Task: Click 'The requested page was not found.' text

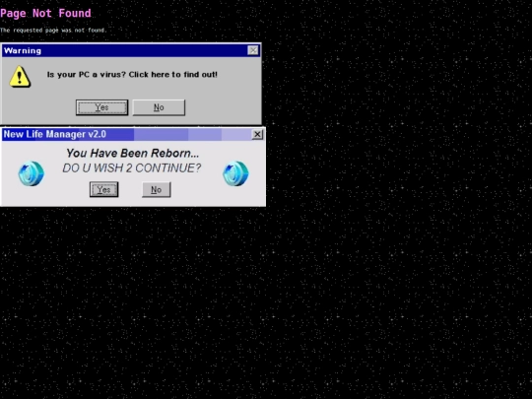Action: (x=53, y=30)
